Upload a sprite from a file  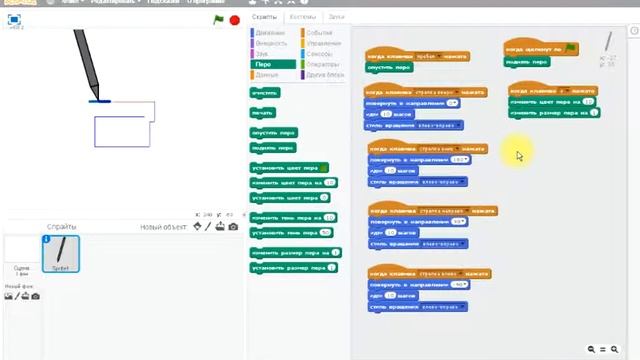point(220,226)
